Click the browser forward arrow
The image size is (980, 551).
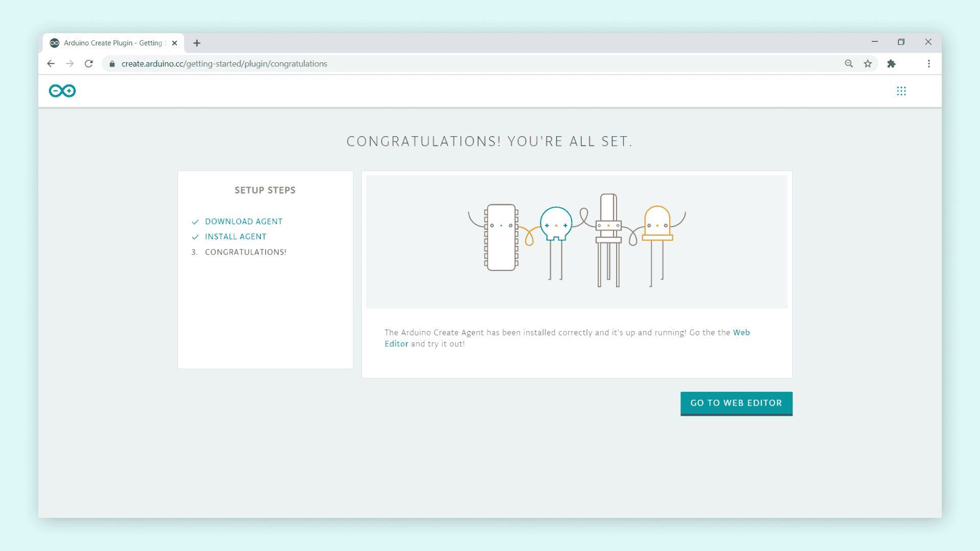coord(70,64)
